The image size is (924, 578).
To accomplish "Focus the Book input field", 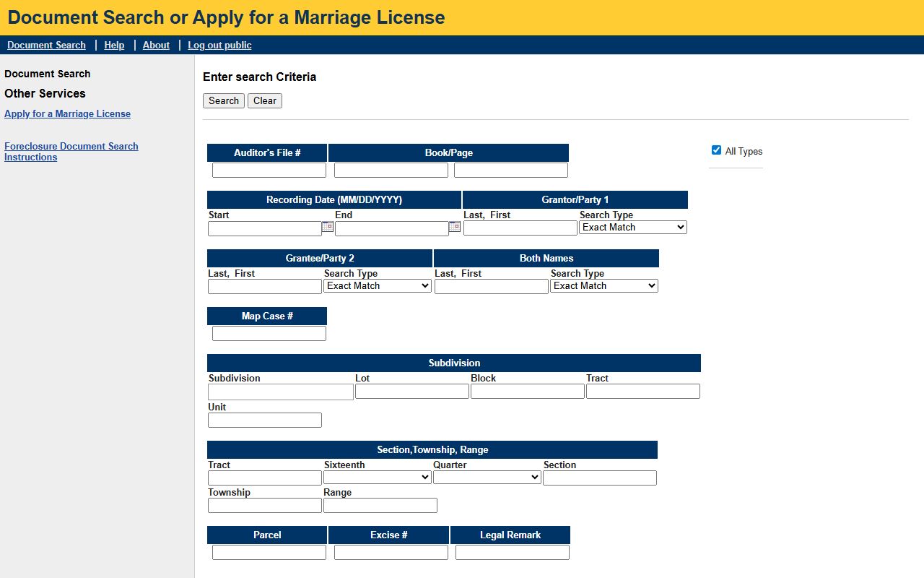I will 391,171.
